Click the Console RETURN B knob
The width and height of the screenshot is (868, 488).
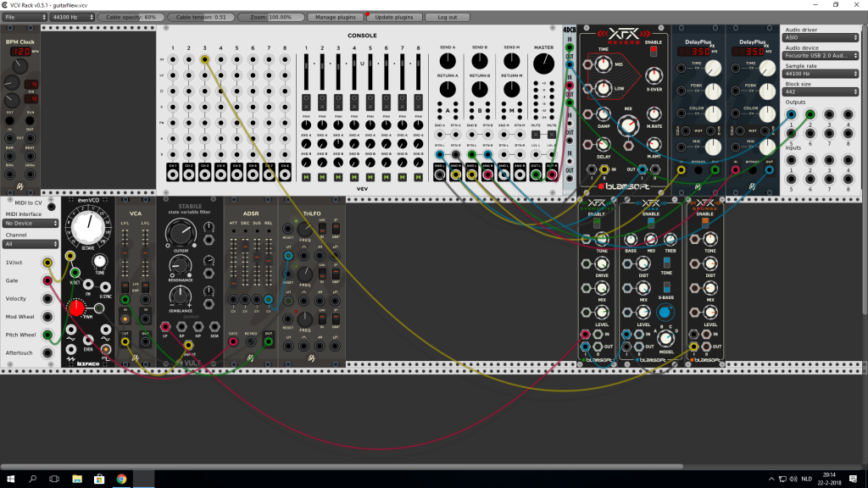pyautogui.click(x=480, y=89)
